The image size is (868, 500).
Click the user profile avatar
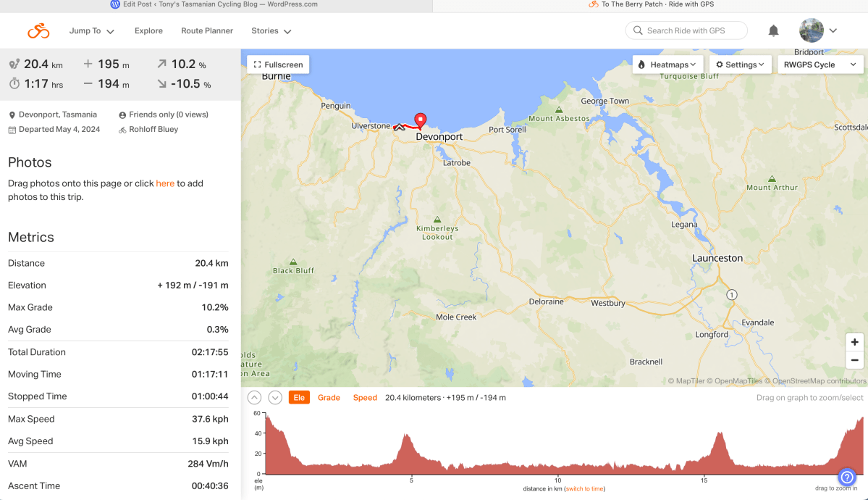(x=812, y=30)
